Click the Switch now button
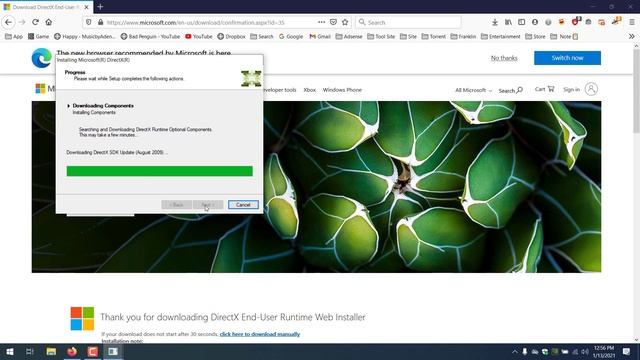Viewport: 640px width, 360px height. tap(567, 58)
